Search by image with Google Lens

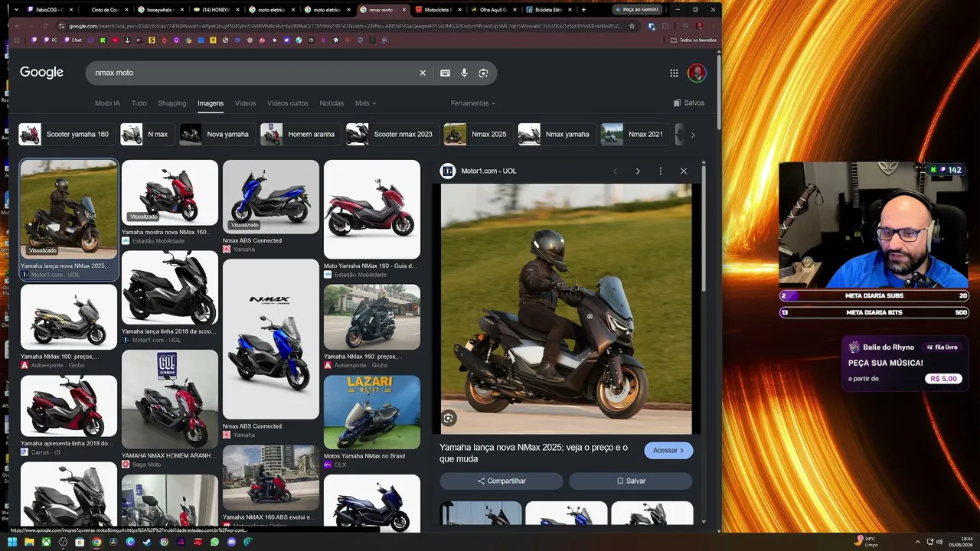[x=483, y=73]
